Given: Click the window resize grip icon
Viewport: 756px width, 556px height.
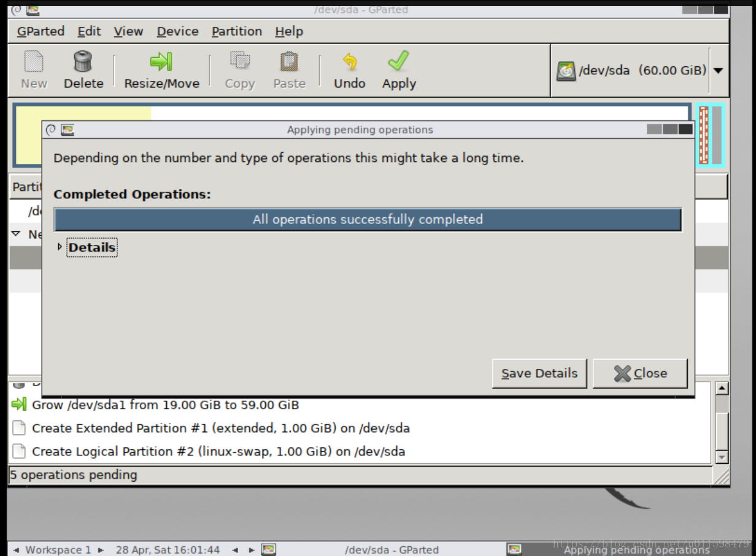Looking at the screenshot, I should click(722, 476).
